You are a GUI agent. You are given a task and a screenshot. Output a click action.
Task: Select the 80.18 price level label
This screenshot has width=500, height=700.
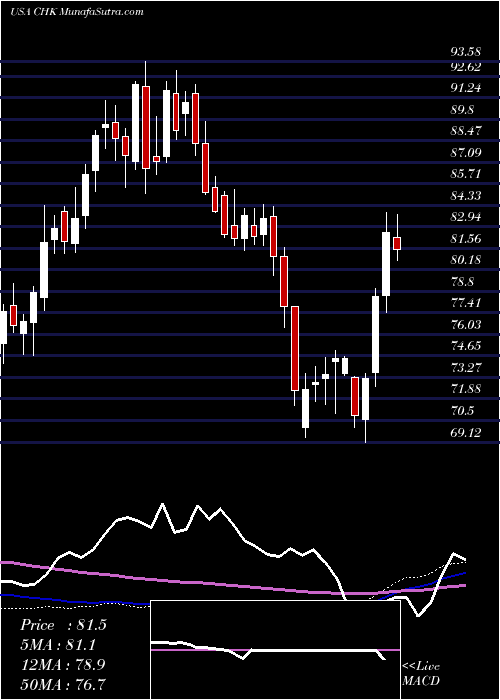[466, 260]
